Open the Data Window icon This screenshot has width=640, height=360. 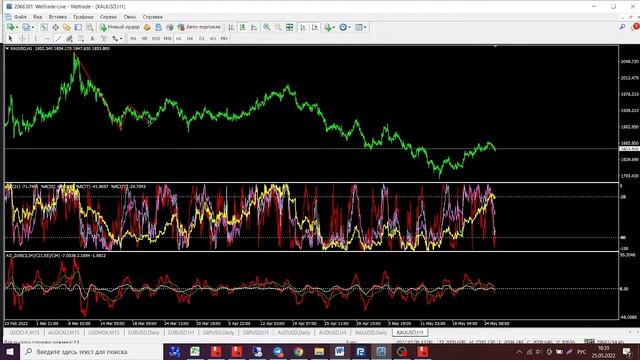coord(56,27)
